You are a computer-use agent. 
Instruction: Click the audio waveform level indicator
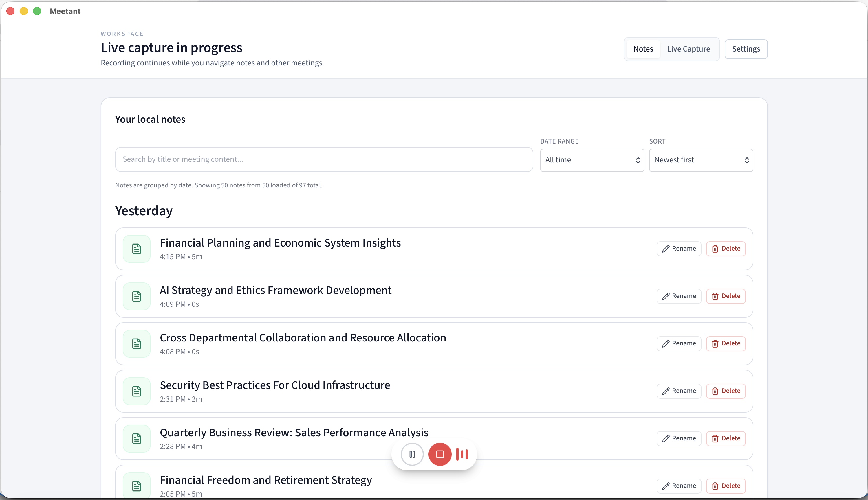pos(462,454)
